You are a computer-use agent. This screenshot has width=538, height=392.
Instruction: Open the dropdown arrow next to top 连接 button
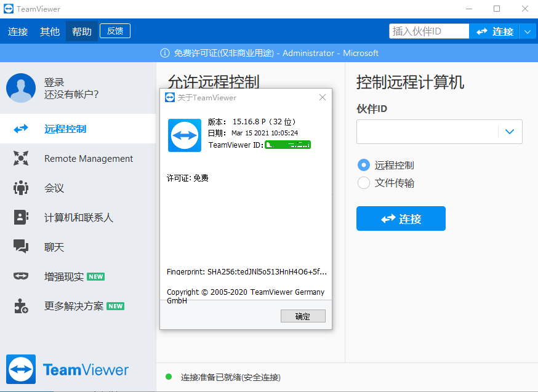point(528,32)
